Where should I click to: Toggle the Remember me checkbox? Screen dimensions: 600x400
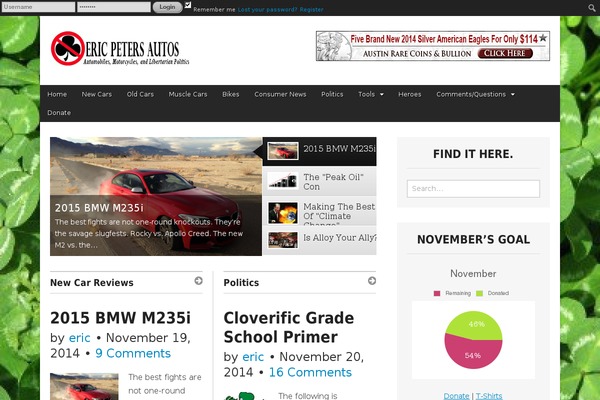pos(188,5)
